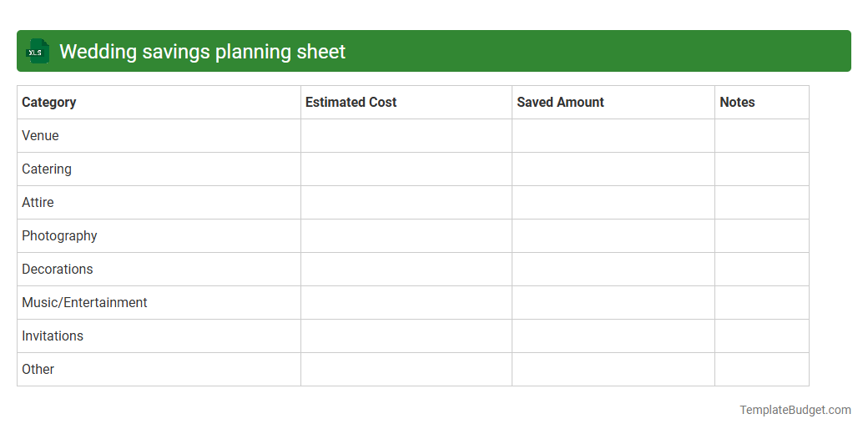Click the Notes cell for Invitations
Screen dimensions: 868x434
762,336
